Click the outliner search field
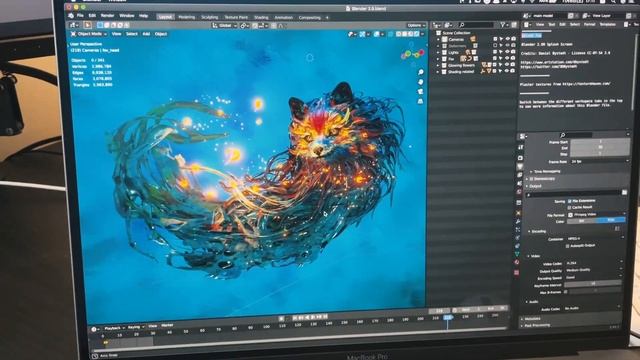Image resolution: width=640 pixels, height=360 pixels. coord(477,25)
